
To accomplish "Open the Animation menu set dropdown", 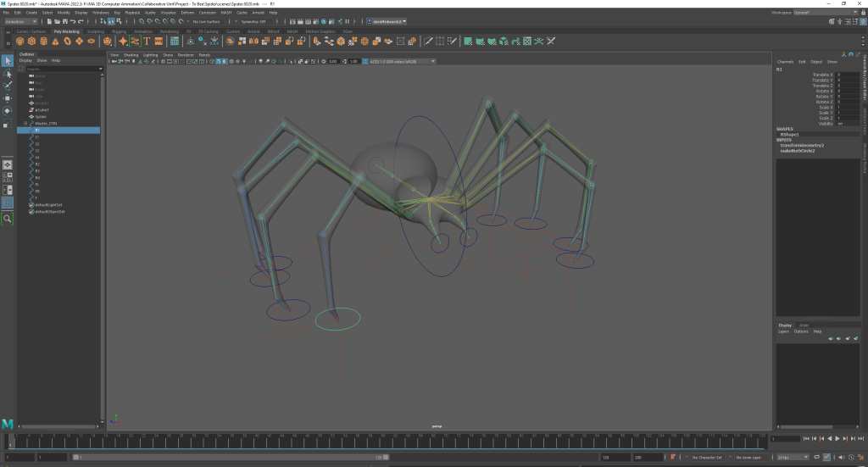I will tap(21, 21).
